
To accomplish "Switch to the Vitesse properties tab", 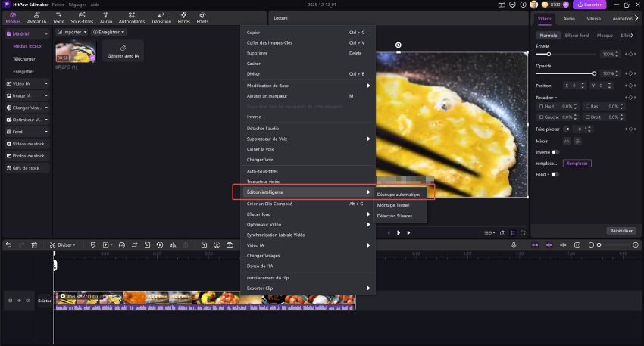I will pyautogui.click(x=593, y=19).
